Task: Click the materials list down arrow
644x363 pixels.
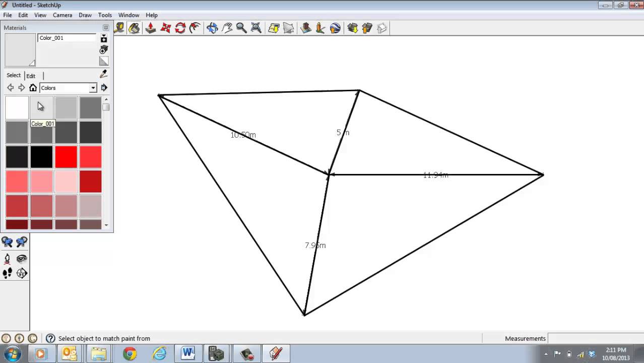Action: point(106,225)
